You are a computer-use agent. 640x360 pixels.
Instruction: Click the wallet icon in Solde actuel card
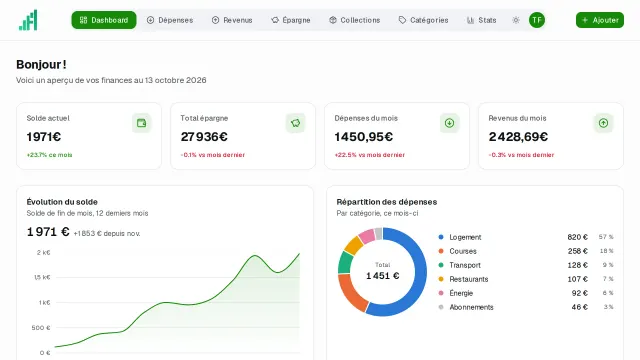(x=142, y=123)
